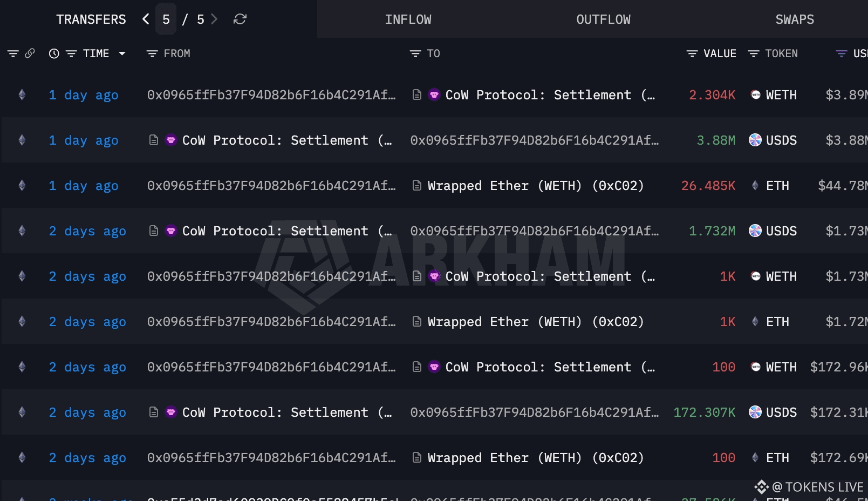Click the 100 value in the ETH row
Image resolution: width=868 pixels, height=501 pixels.
[x=724, y=458]
